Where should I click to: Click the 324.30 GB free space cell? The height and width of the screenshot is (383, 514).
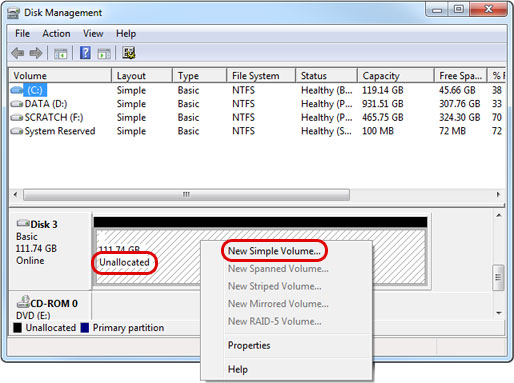coord(460,117)
